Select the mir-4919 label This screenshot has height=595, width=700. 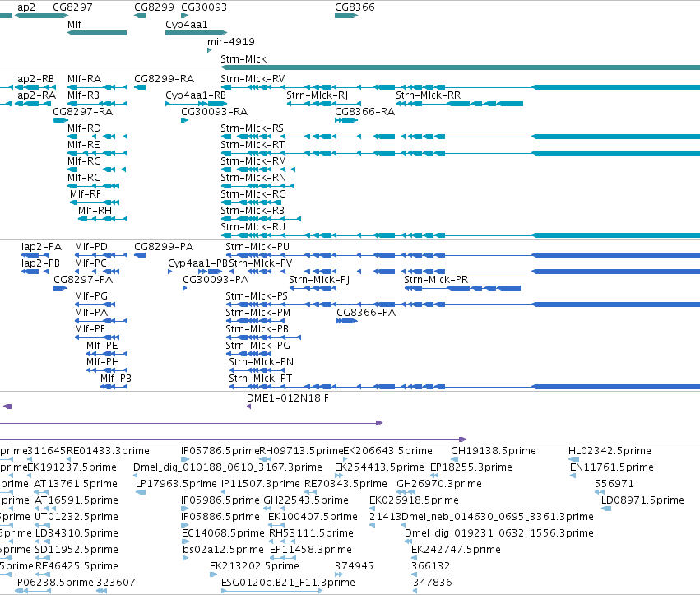[231, 41]
